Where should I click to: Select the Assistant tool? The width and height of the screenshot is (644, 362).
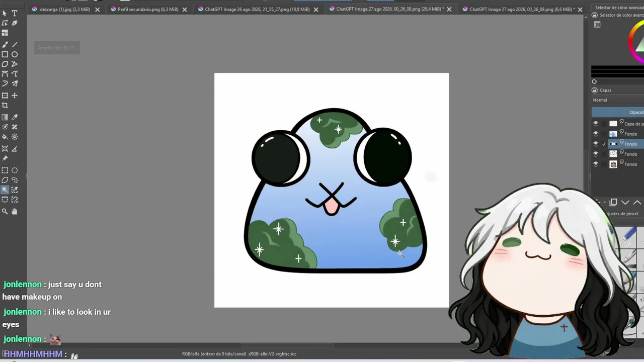pos(5,149)
